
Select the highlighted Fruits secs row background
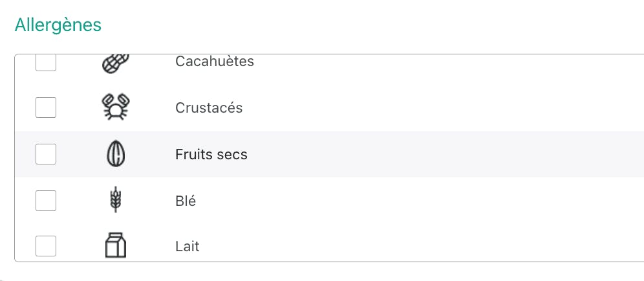tap(329, 154)
